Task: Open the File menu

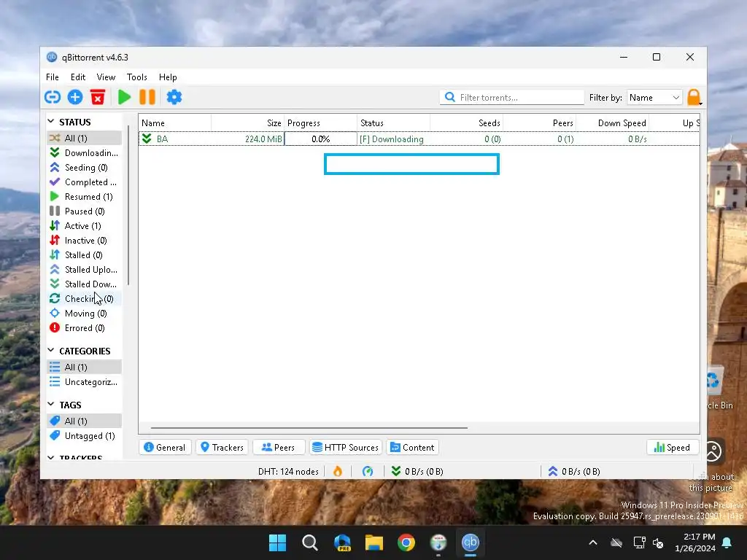Action: coord(53,77)
